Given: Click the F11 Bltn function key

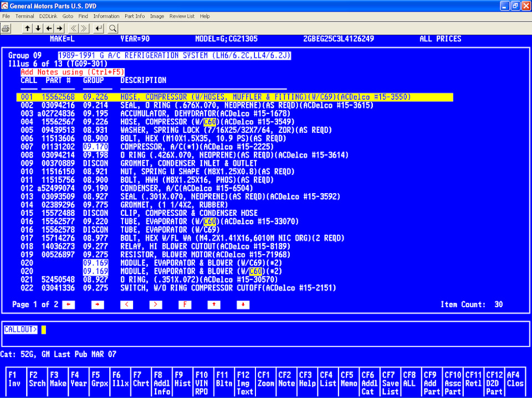Looking at the screenshot, I should (x=224, y=381).
